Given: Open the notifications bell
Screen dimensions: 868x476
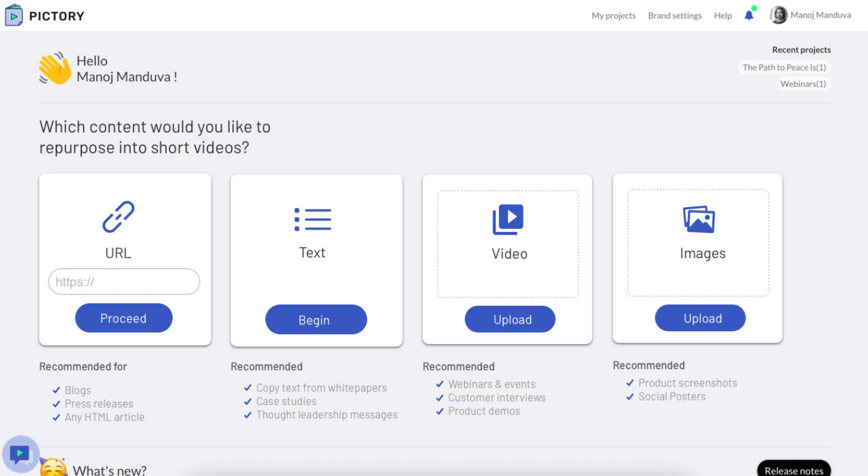Looking at the screenshot, I should pyautogui.click(x=748, y=15).
